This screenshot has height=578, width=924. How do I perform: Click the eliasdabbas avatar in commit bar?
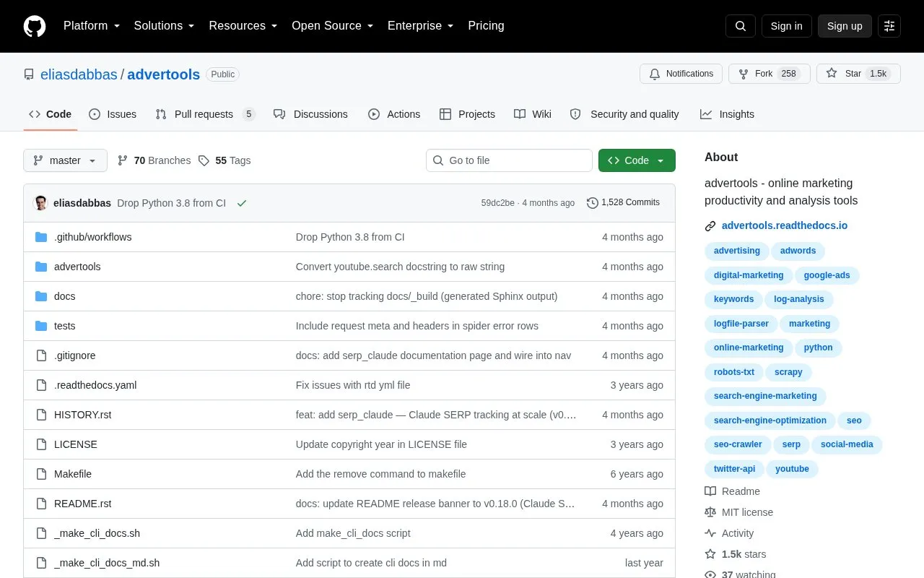41,203
